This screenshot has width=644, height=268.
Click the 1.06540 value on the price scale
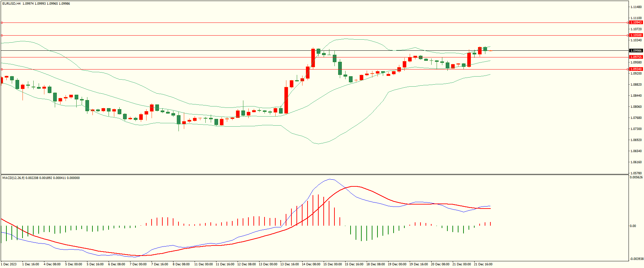click(x=636, y=151)
